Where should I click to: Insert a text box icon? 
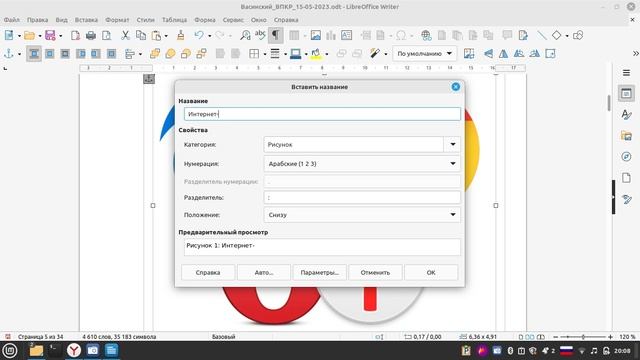pyautogui.click(x=347, y=36)
